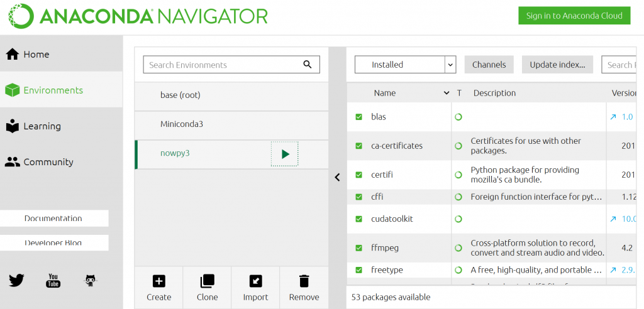Remove the selected environment
The image size is (644, 309).
point(304,288)
